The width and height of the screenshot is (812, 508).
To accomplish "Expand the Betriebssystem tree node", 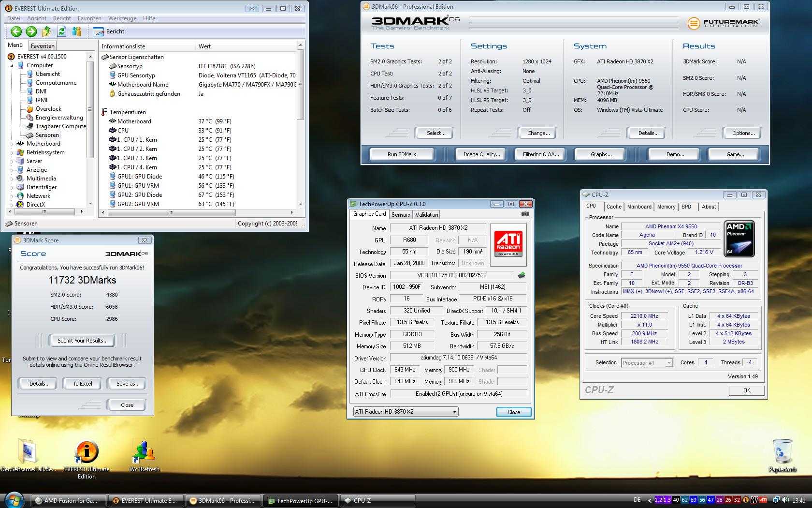I will click(x=12, y=152).
